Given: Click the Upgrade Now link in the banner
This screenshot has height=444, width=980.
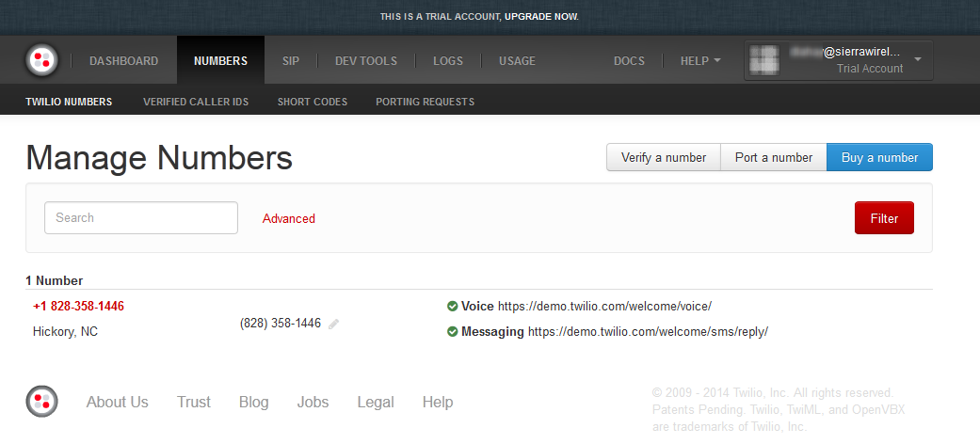Looking at the screenshot, I should (541, 17).
